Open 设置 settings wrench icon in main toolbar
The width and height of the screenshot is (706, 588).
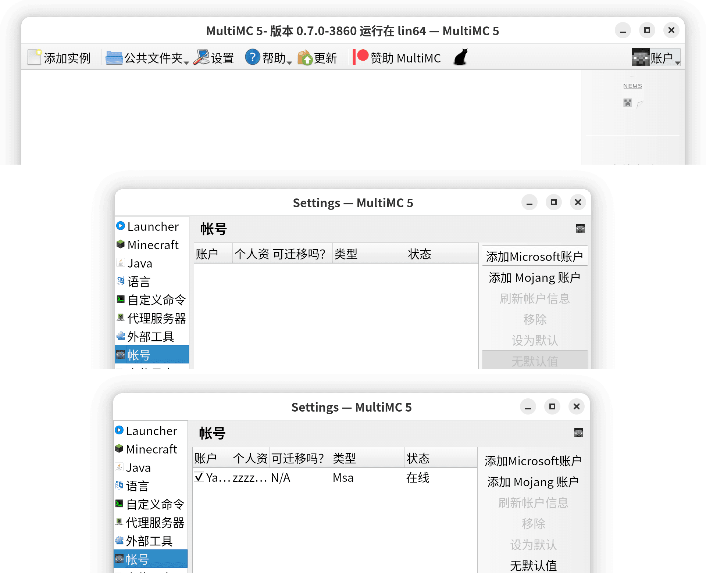point(201,57)
